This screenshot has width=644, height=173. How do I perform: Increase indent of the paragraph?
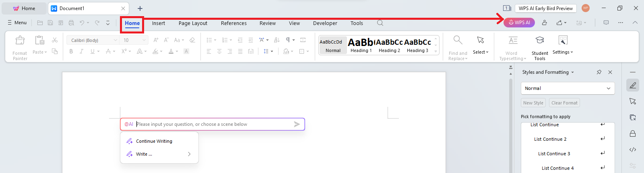251,40
